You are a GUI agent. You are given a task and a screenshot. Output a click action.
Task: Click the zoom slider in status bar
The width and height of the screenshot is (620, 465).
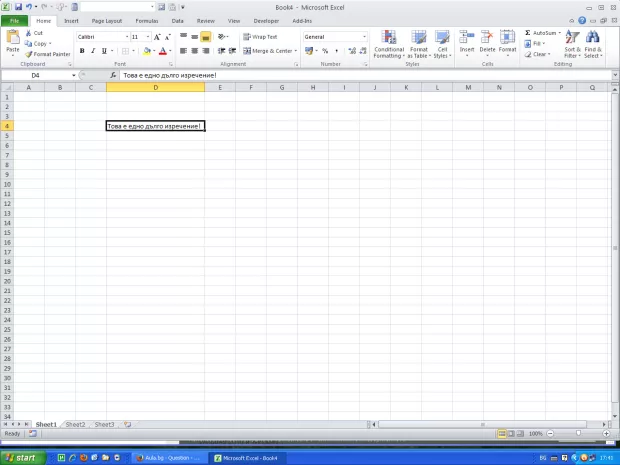pos(576,434)
